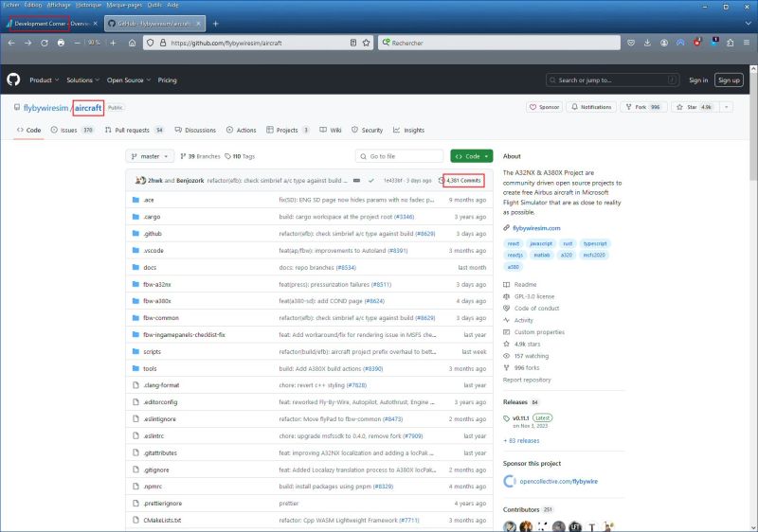Screen dimensions: 758x532
Task: Expand commit message ellipsis button
Action: (x=356, y=181)
